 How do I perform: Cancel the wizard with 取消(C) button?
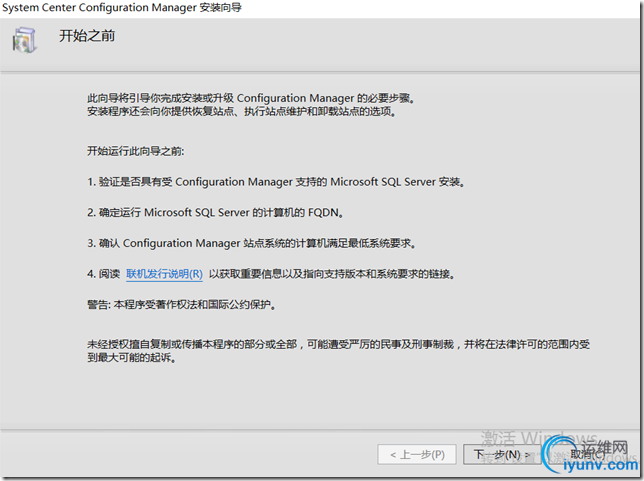click(x=588, y=454)
